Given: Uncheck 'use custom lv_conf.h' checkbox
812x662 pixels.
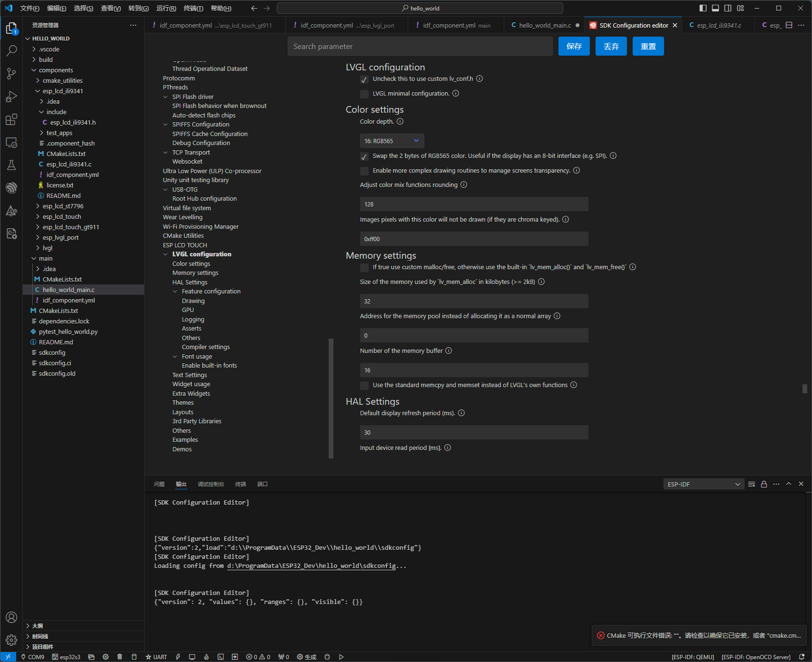Looking at the screenshot, I should pyautogui.click(x=364, y=79).
